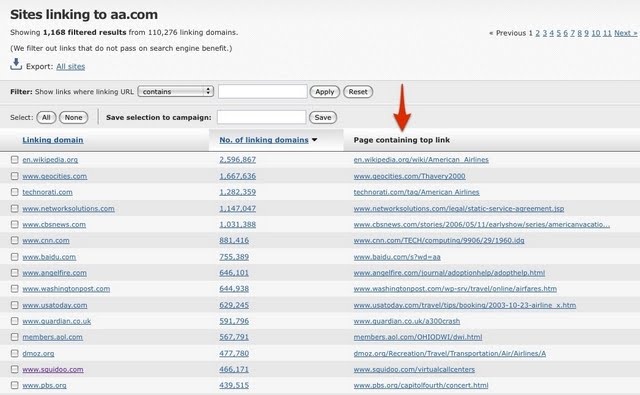Open en.wikipedia.org/wiki/American_Airlines page link
640x395 pixels.
421,160
